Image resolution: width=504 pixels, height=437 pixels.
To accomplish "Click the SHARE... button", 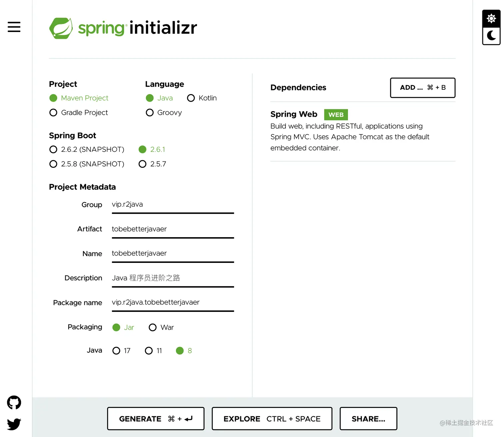I will click(368, 419).
